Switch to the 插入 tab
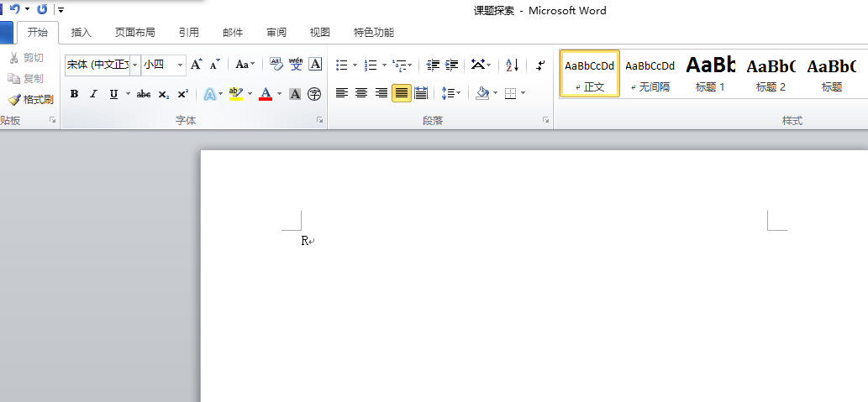The image size is (868, 402). (x=82, y=33)
